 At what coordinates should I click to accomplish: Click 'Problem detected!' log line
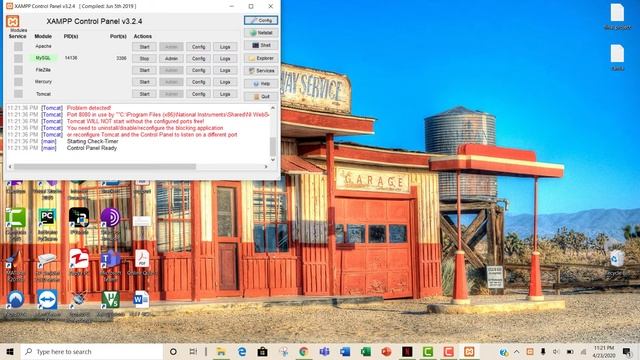tap(89, 108)
